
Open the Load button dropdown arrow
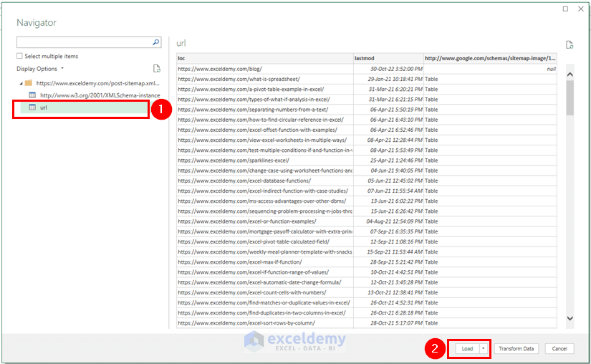tap(484, 348)
